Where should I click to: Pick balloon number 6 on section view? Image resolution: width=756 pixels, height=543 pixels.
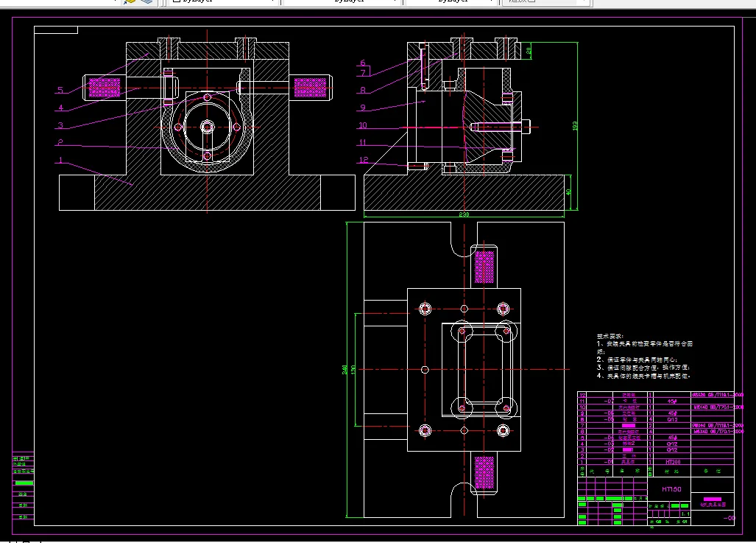point(363,63)
